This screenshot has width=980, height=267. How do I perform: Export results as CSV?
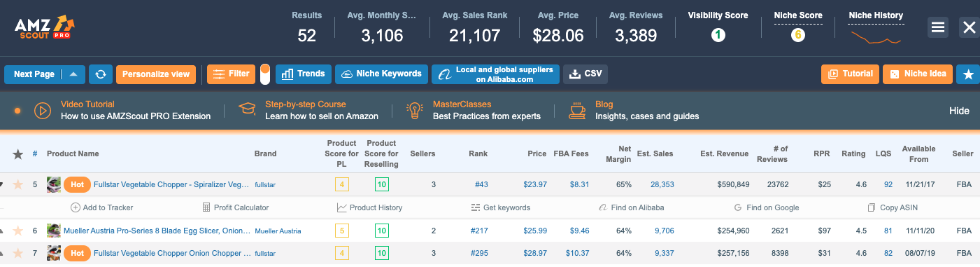585,74
